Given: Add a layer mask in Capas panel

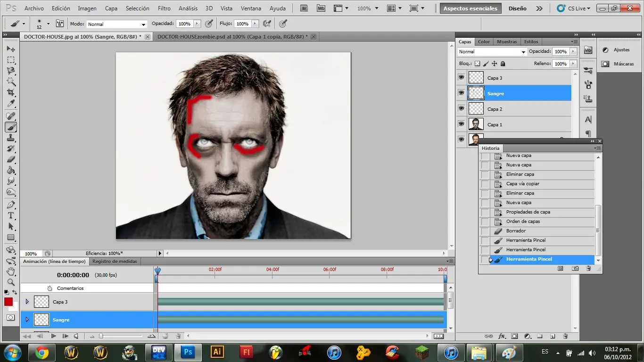Looking at the screenshot, I should tap(514, 336).
